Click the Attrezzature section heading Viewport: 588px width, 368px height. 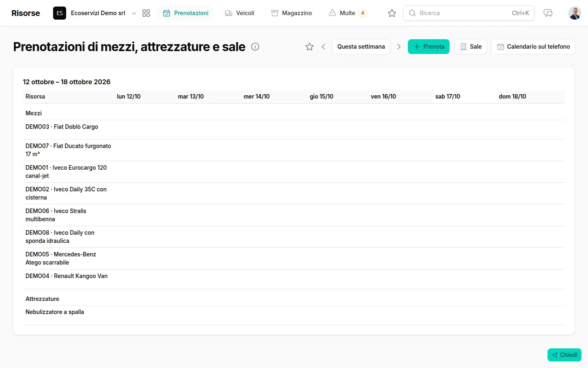pos(42,299)
